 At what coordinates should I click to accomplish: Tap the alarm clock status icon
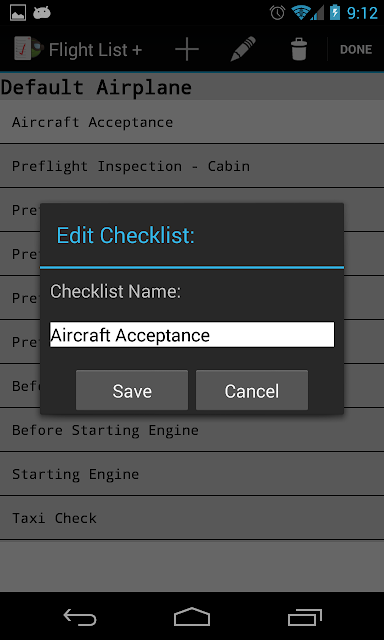click(x=277, y=13)
